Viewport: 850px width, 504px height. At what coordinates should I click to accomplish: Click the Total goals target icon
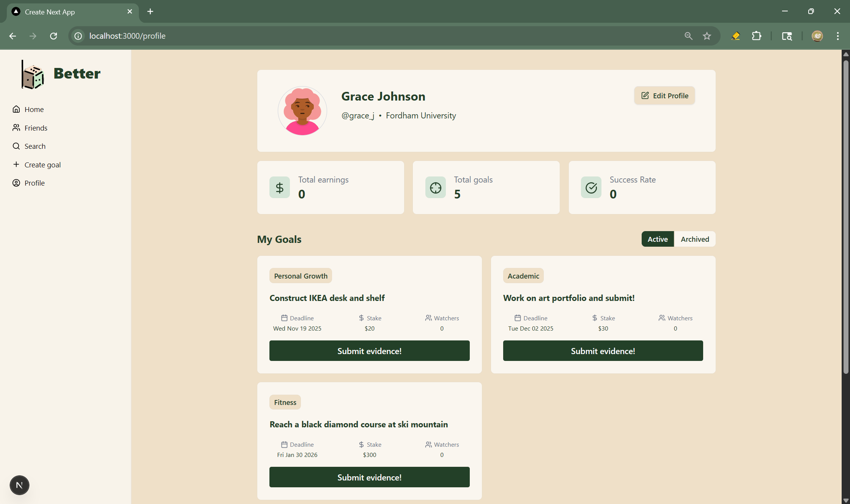point(435,187)
